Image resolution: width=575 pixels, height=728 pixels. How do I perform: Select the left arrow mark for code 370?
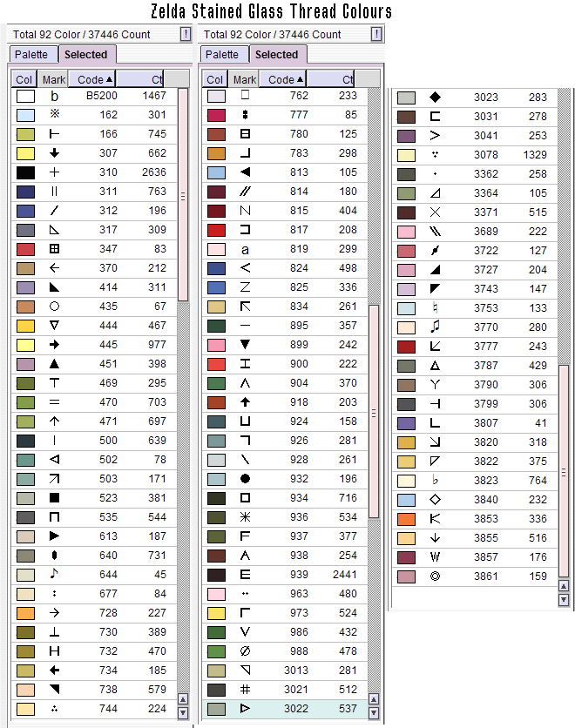tap(54, 268)
